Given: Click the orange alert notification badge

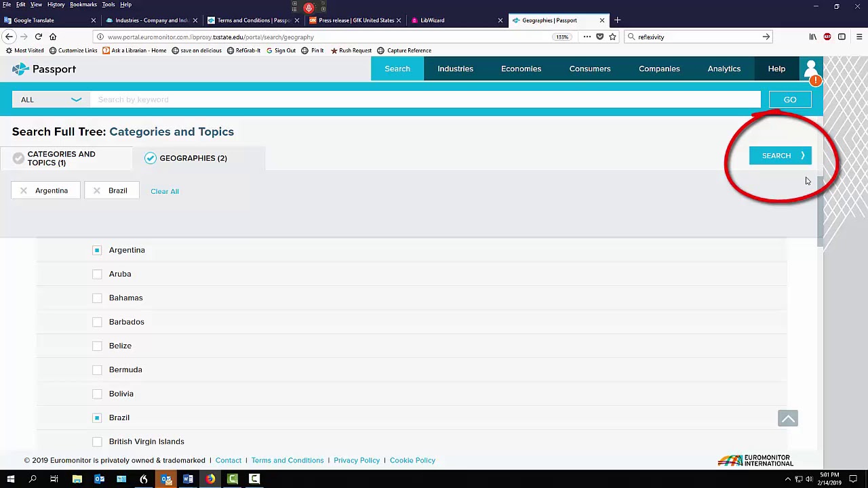Looking at the screenshot, I should 816,81.
